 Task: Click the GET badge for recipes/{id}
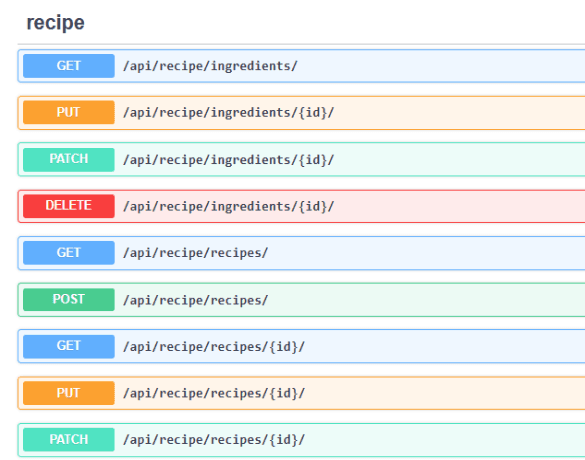click(x=69, y=346)
